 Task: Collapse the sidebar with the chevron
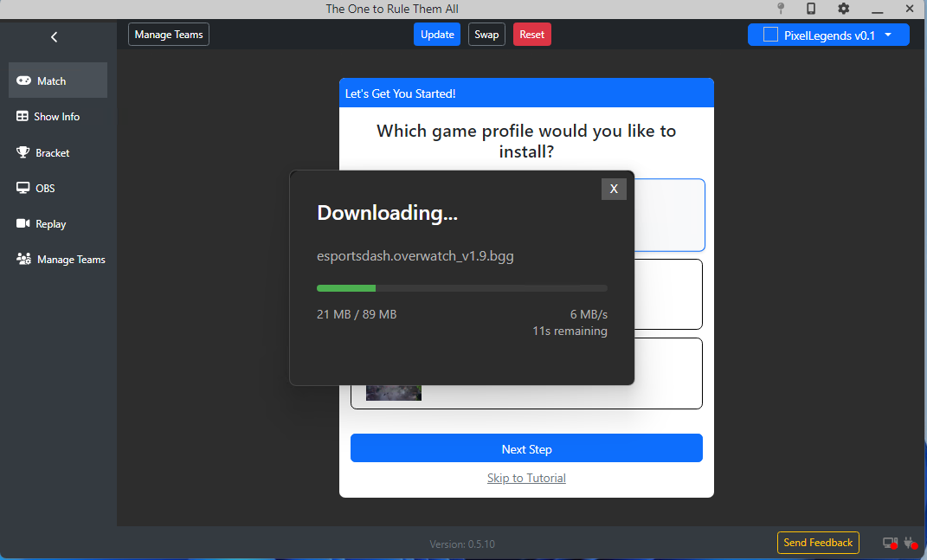[54, 36]
